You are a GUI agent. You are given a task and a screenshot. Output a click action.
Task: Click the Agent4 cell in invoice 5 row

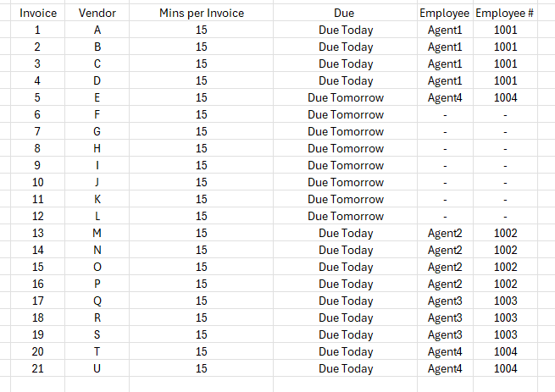445,97
